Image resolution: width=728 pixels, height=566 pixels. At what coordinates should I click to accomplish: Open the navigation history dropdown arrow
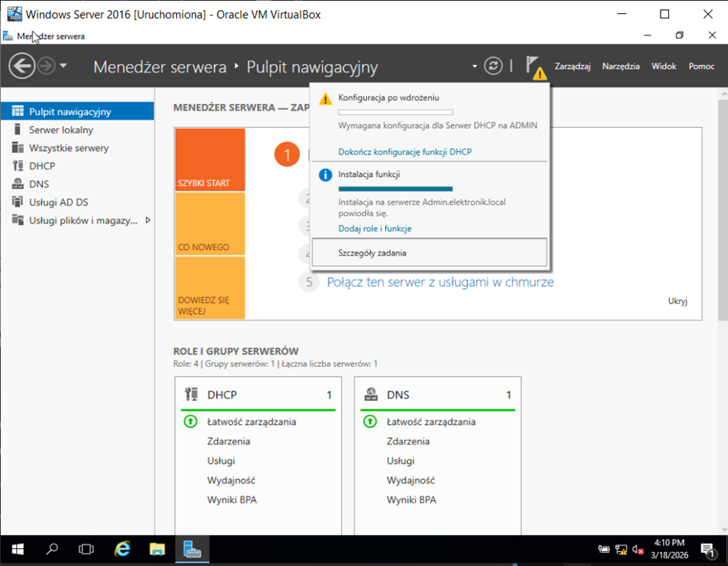coord(64,66)
